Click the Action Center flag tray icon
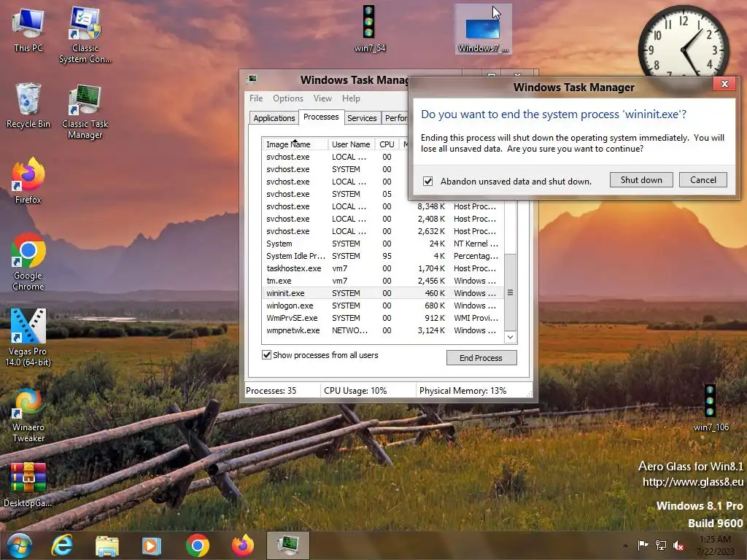 tap(643, 545)
